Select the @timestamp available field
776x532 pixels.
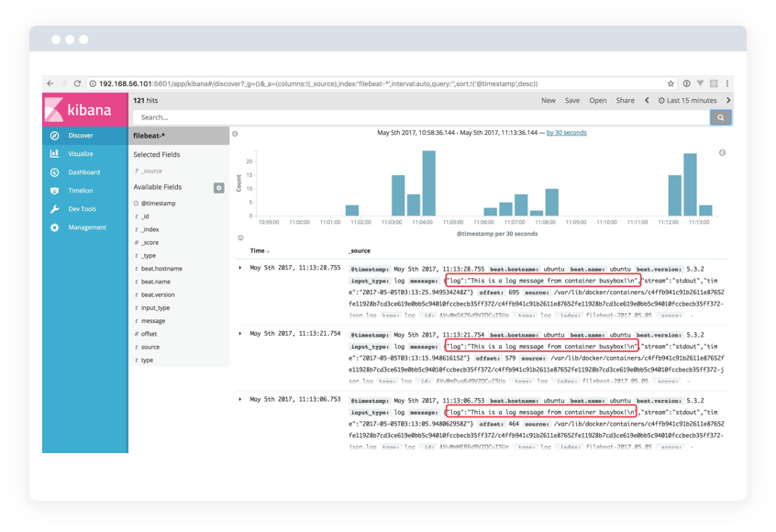(x=159, y=204)
